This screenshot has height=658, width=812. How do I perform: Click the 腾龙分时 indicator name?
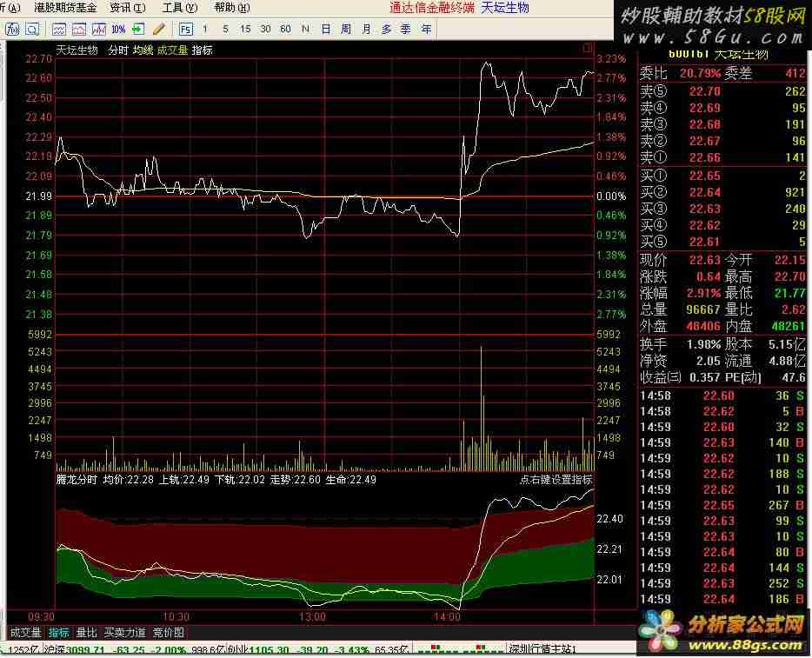coord(77,480)
